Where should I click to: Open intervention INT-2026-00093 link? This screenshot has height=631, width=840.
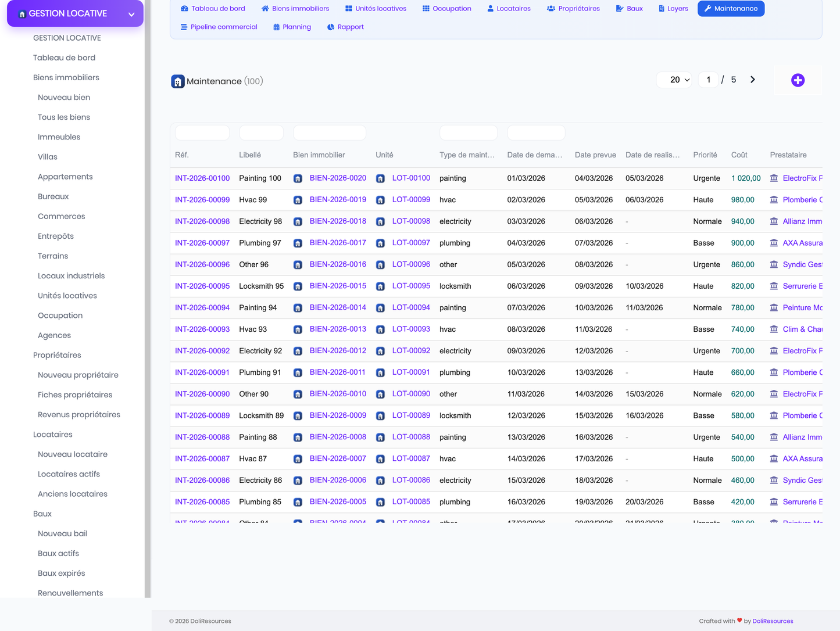(202, 329)
